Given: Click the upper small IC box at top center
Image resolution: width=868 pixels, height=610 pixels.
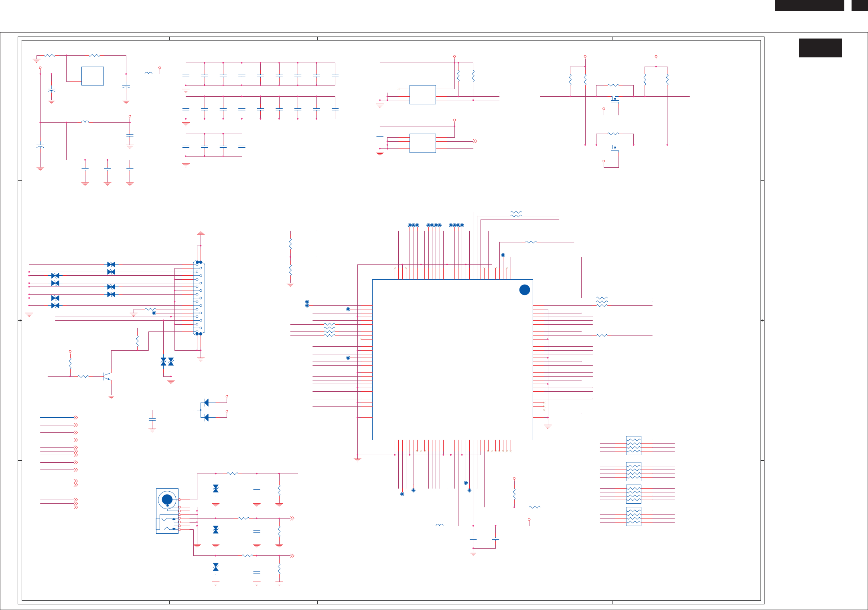Looking at the screenshot, I should tap(422, 95).
